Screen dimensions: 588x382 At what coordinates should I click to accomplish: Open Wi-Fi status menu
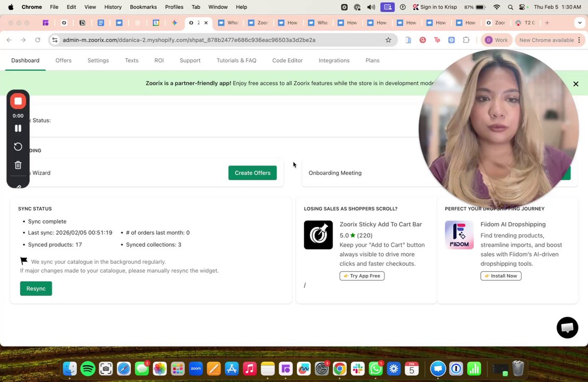click(x=497, y=7)
